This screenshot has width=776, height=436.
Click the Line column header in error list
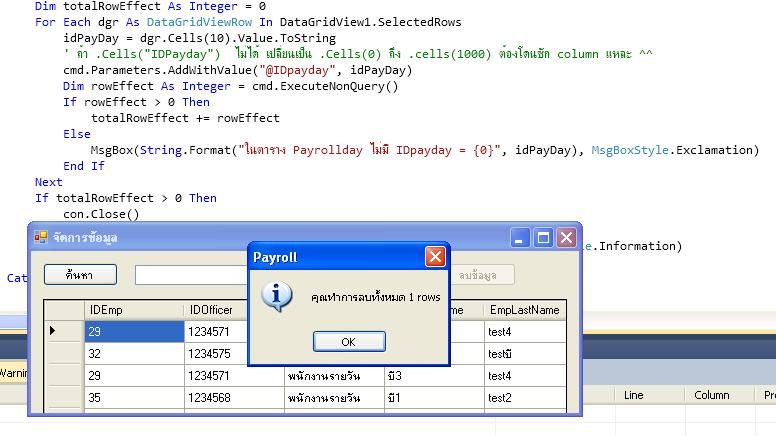pos(633,395)
